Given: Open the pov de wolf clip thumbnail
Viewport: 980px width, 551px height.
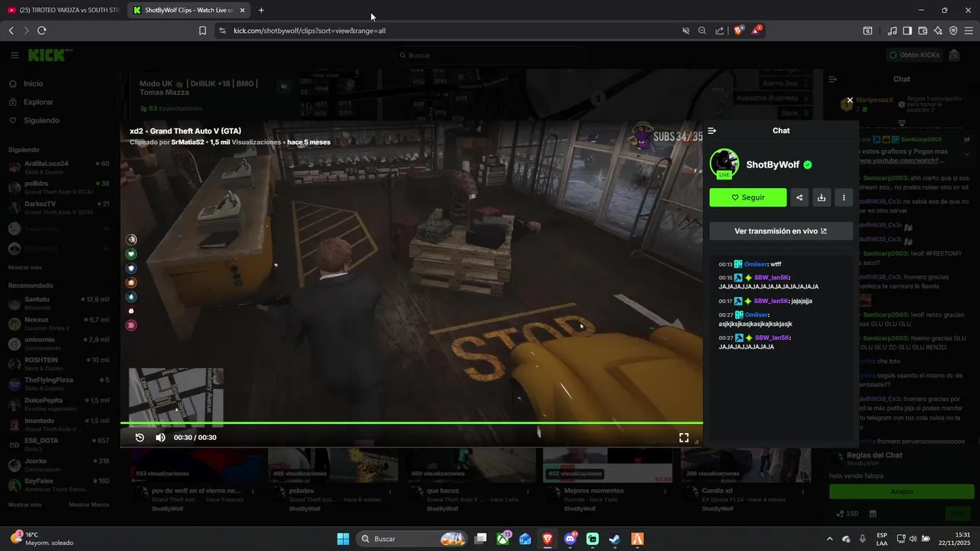Looking at the screenshot, I should (195, 465).
